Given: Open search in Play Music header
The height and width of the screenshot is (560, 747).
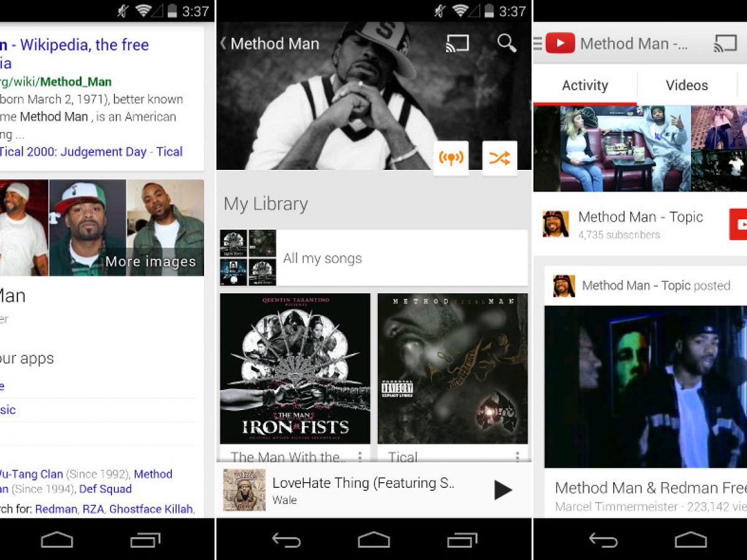Looking at the screenshot, I should pyautogui.click(x=507, y=43).
